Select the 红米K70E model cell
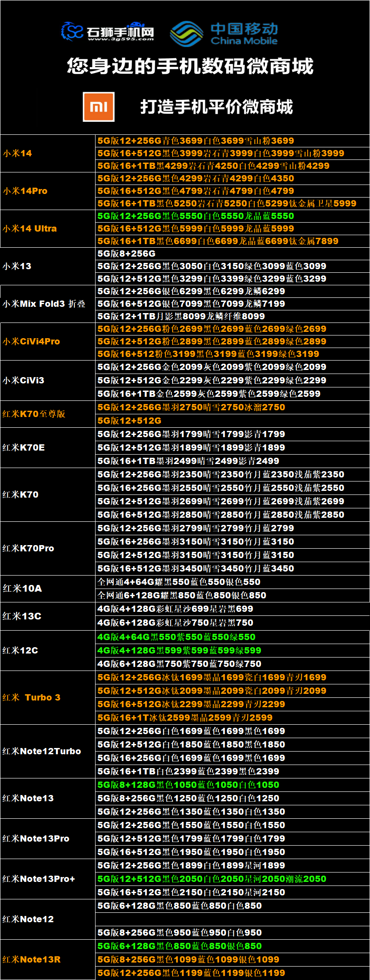The height and width of the screenshot is (980, 370). tap(48, 447)
